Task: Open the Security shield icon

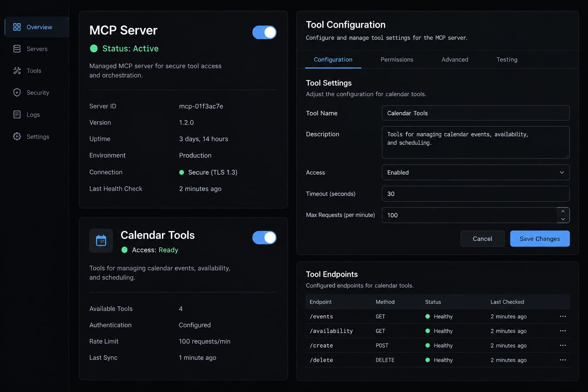Action: point(17,93)
